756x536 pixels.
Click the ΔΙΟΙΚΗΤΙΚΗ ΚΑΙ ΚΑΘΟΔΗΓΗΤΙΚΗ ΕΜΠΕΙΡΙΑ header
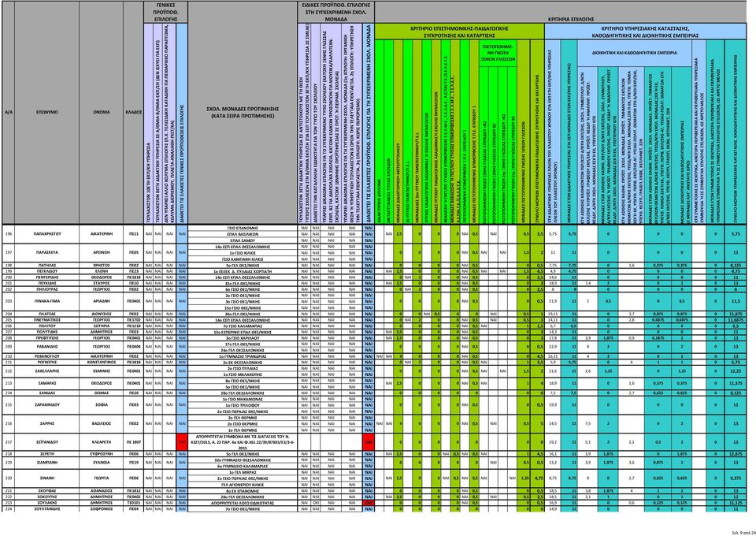point(633,53)
